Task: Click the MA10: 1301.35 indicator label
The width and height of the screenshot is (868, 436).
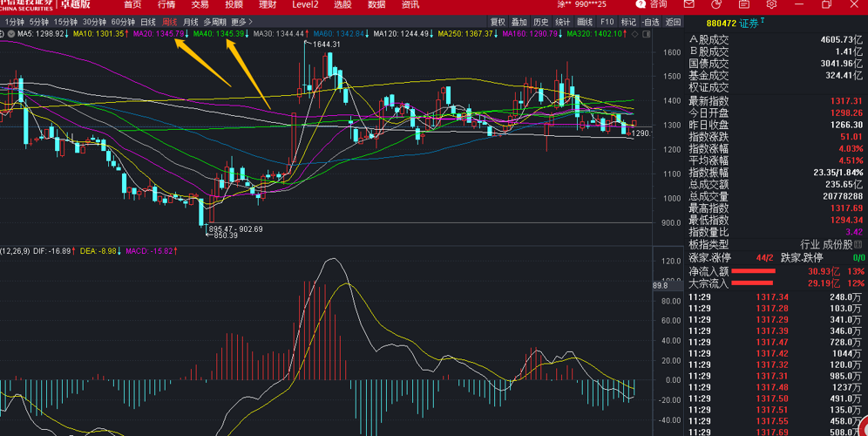Action: [x=100, y=34]
